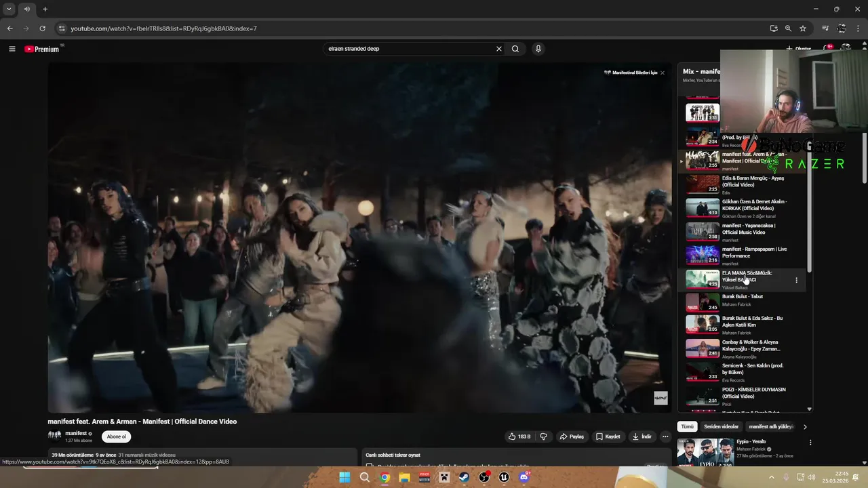868x488 pixels.
Task: Open more actions three-dot under the video
Action: point(665,436)
